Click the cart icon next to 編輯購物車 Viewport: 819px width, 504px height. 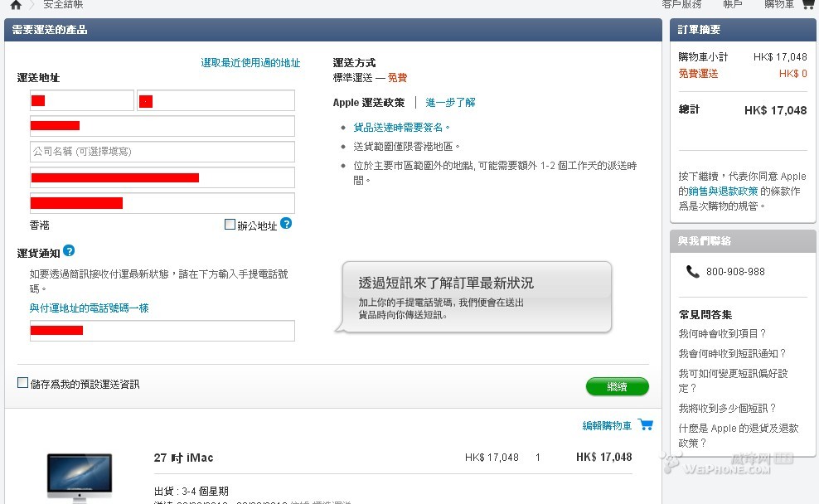(646, 424)
